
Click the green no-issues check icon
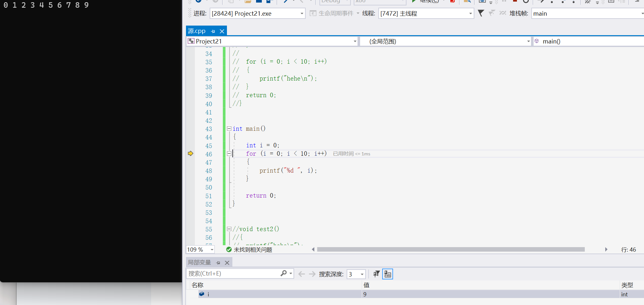tap(229, 249)
